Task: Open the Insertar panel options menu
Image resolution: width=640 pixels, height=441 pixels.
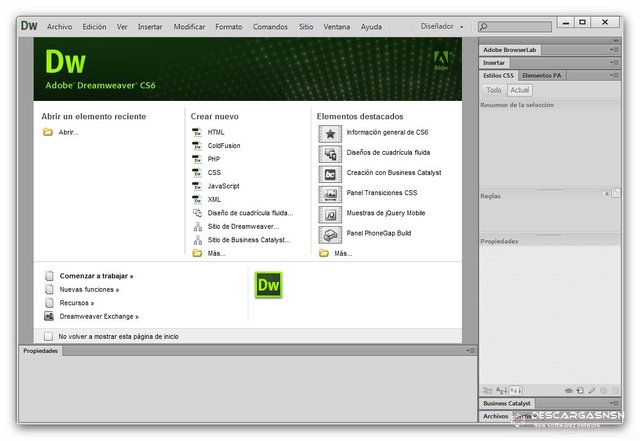Action: click(614, 62)
